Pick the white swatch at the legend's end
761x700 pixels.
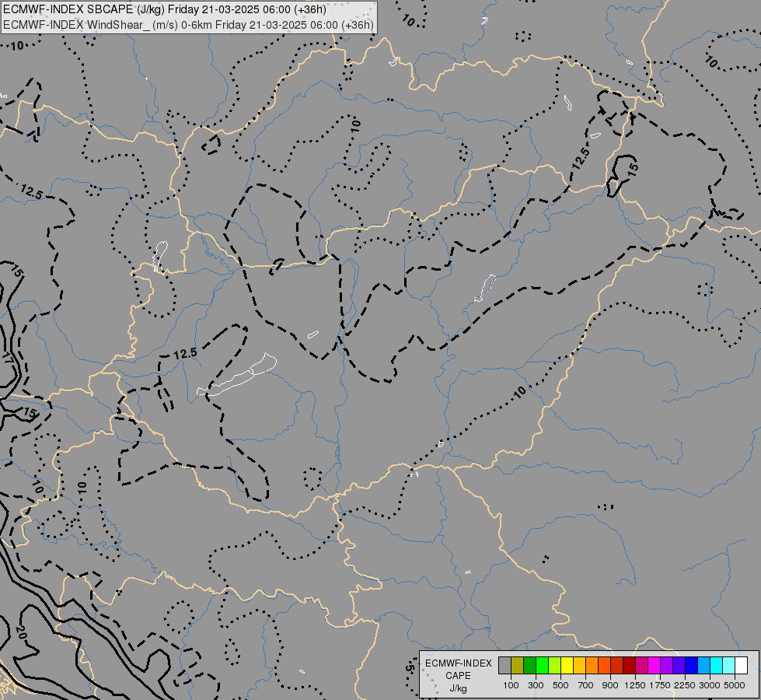pos(742,666)
